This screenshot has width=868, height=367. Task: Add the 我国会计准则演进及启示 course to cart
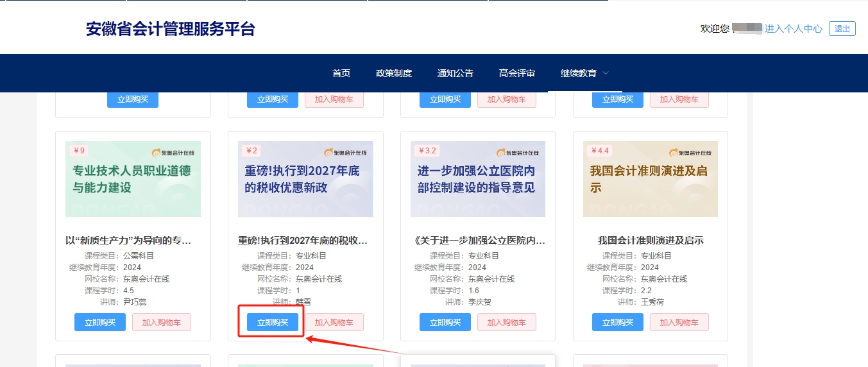(x=679, y=322)
